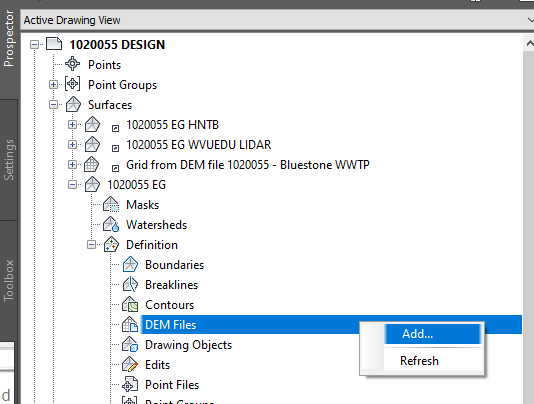Click the surface icon for 1020055 EG WVUEDU LIDAR

coord(92,144)
